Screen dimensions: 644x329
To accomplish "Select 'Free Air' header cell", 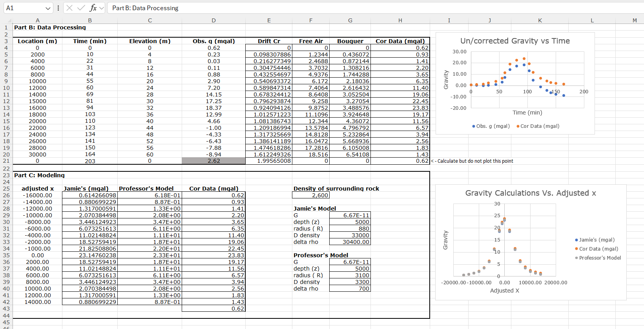I will tap(311, 41).
